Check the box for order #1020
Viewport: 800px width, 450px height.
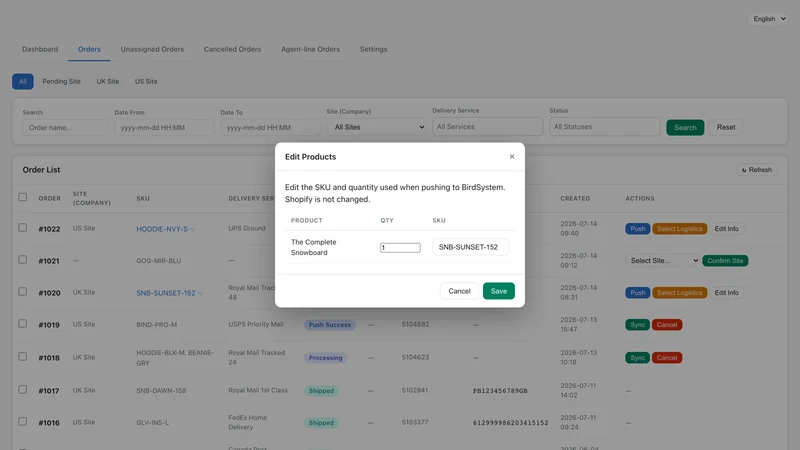point(22,291)
